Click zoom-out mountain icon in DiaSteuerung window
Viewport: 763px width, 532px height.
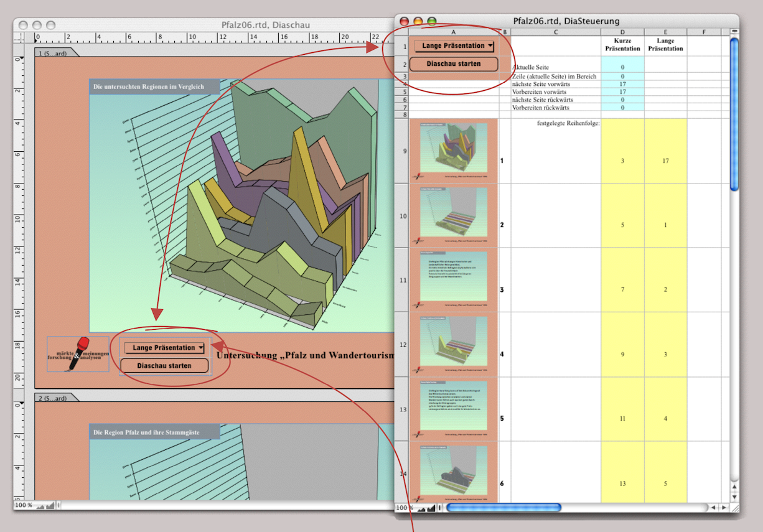(x=421, y=508)
